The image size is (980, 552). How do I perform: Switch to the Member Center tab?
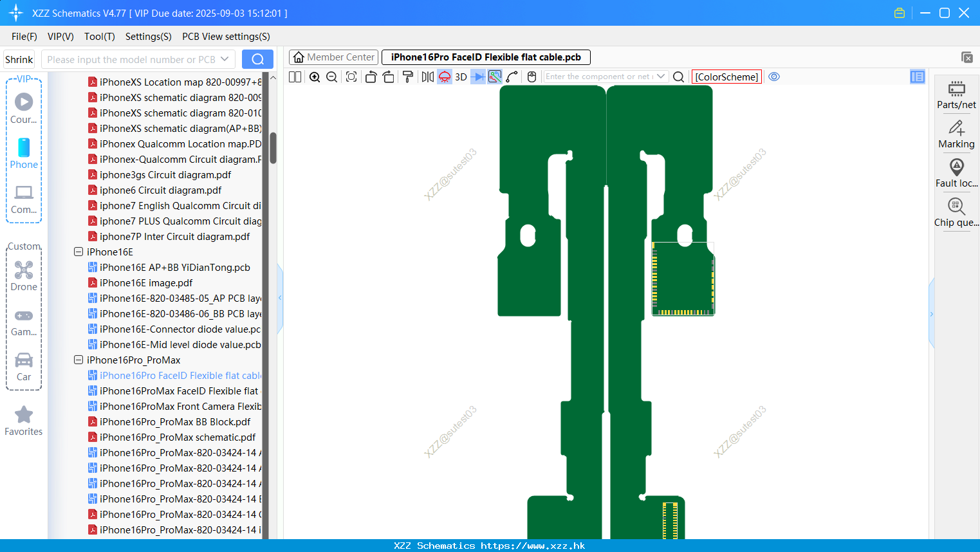(x=333, y=57)
